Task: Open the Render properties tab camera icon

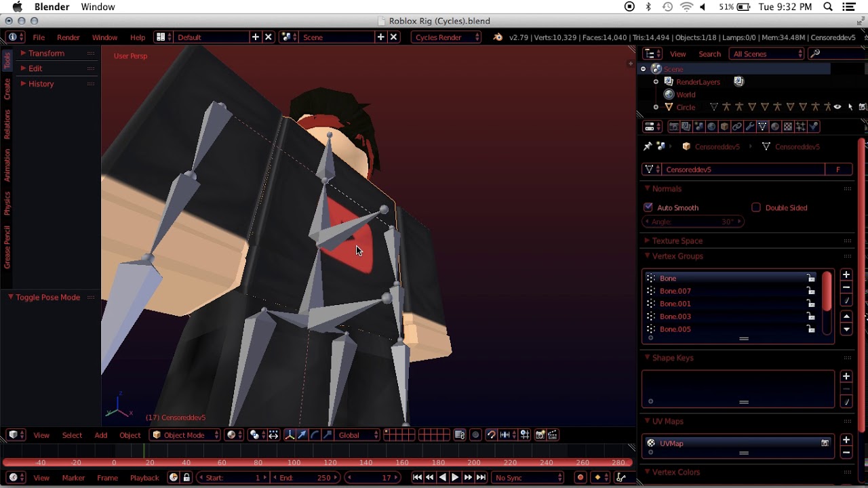Action: tap(673, 127)
